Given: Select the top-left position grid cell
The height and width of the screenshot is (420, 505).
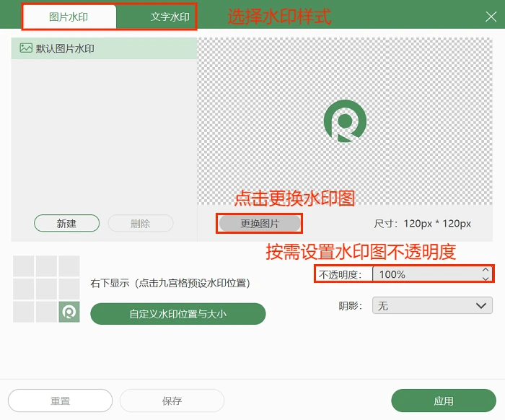Looking at the screenshot, I should 24,266.
